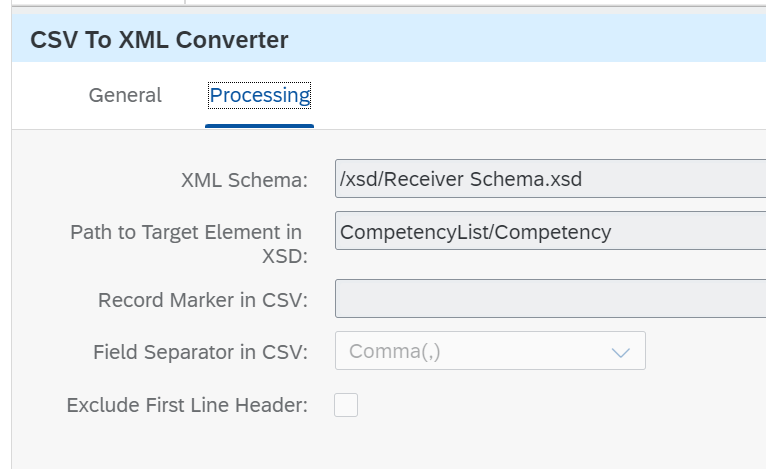Click the CSV To XML Converter title
This screenshot has width=766, height=469.
[159, 40]
